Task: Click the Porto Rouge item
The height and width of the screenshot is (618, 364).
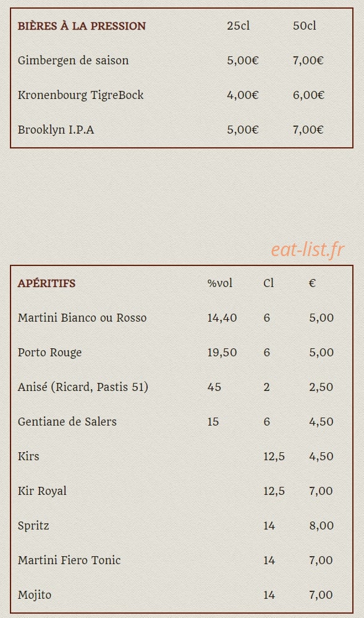Action: click(x=49, y=353)
